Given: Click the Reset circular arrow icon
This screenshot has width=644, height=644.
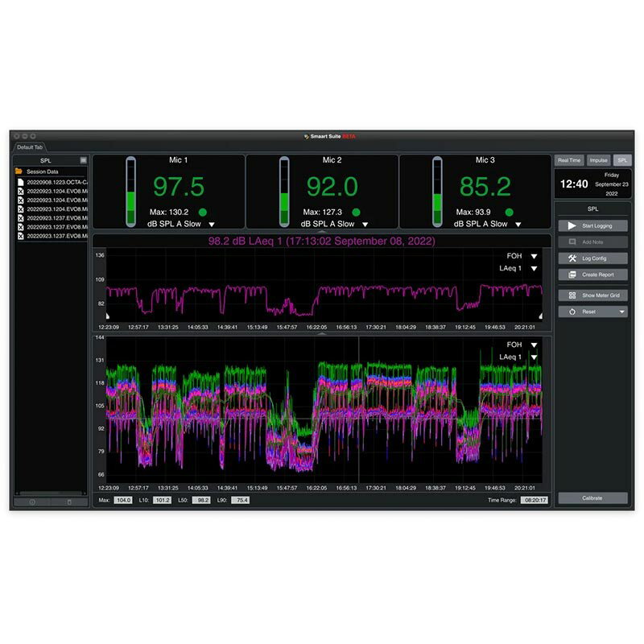Looking at the screenshot, I should [572, 311].
